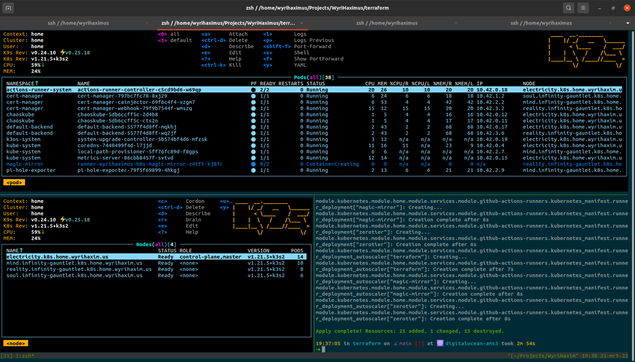The image size is (635, 362).
Task: Select the local-path-provisioner pod
Action: point(138,152)
